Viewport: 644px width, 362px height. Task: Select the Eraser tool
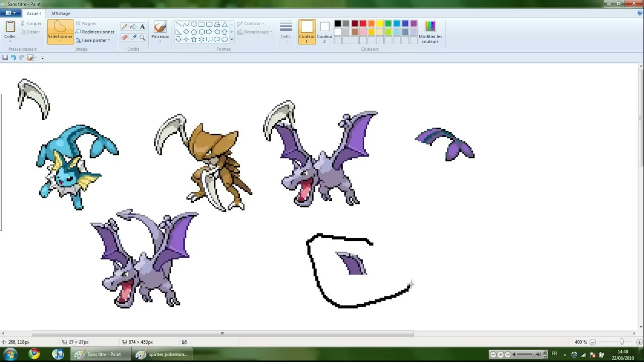[124, 37]
